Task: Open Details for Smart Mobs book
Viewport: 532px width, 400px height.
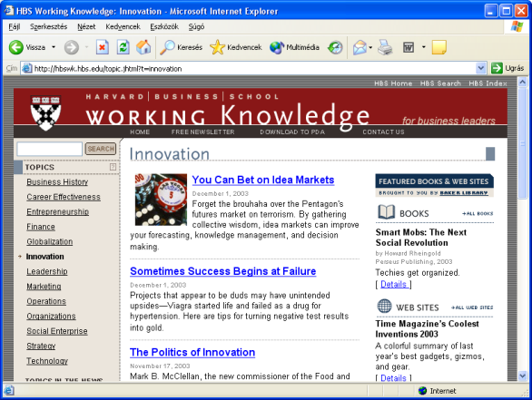Action: (394, 285)
